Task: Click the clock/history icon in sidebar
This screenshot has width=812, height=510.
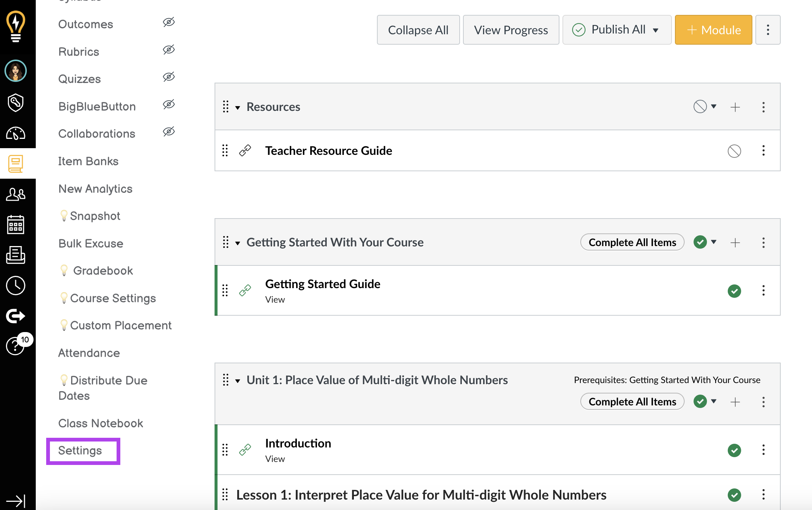Action: click(x=15, y=286)
